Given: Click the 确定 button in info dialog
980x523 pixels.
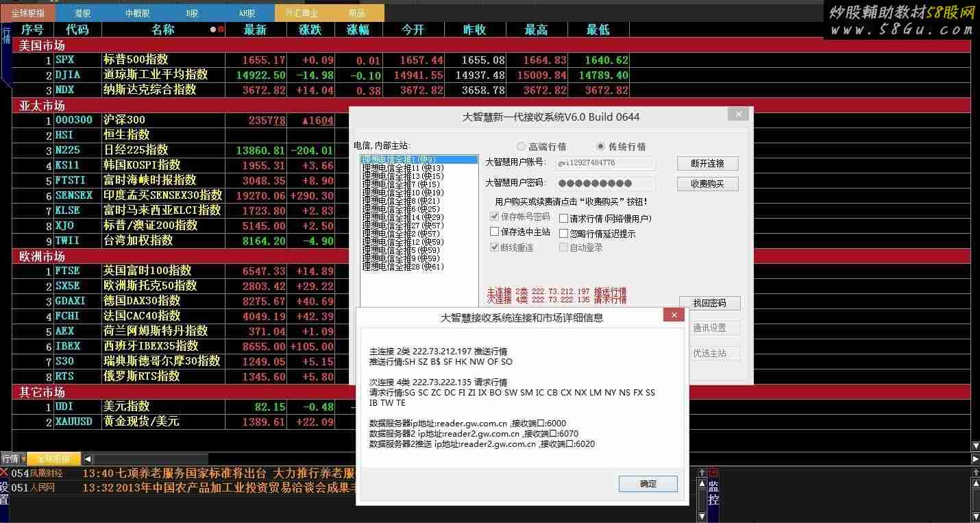Looking at the screenshot, I should [x=648, y=484].
